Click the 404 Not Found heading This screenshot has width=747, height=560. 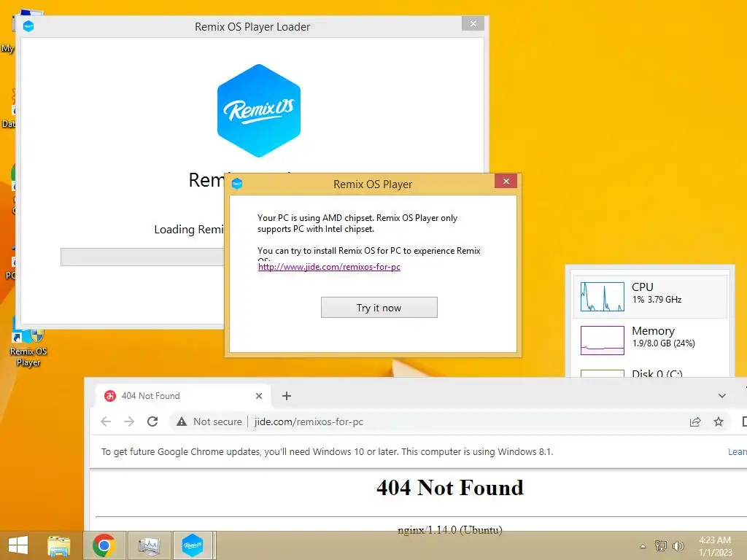point(449,488)
